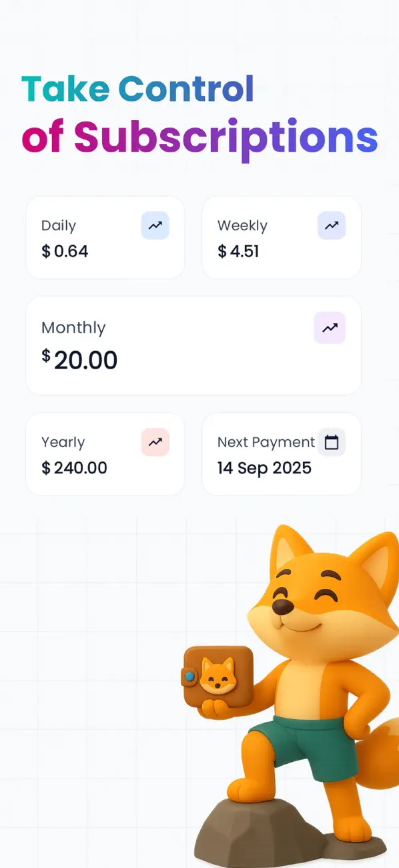Open the Yearly spending card
This screenshot has width=399, height=868.
(105, 454)
